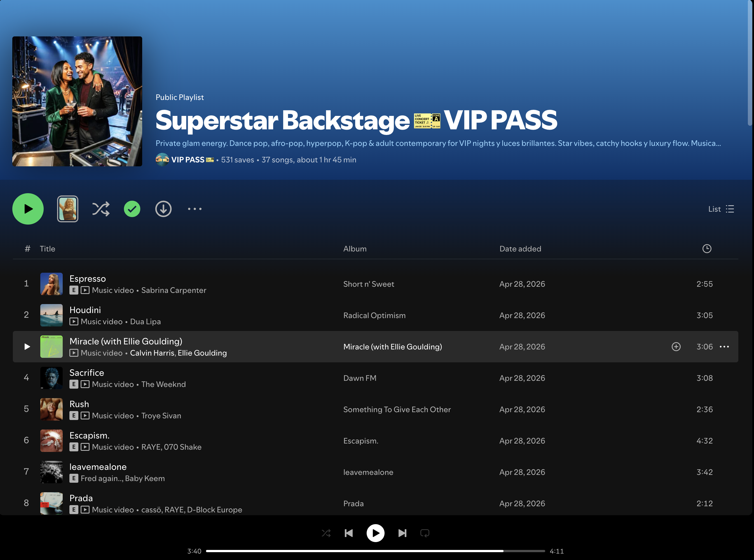The height and width of the screenshot is (560, 754).
Task: Sort by the Date added column header
Action: (520, 249)
